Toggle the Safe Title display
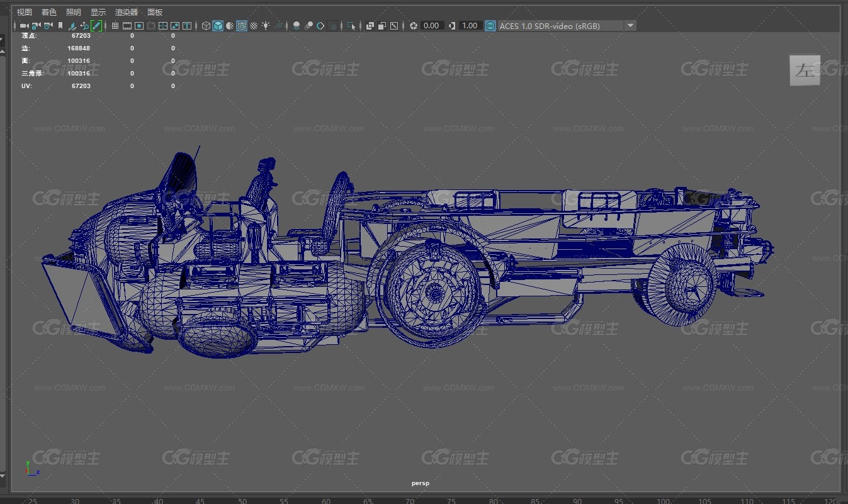 [187, 26]
